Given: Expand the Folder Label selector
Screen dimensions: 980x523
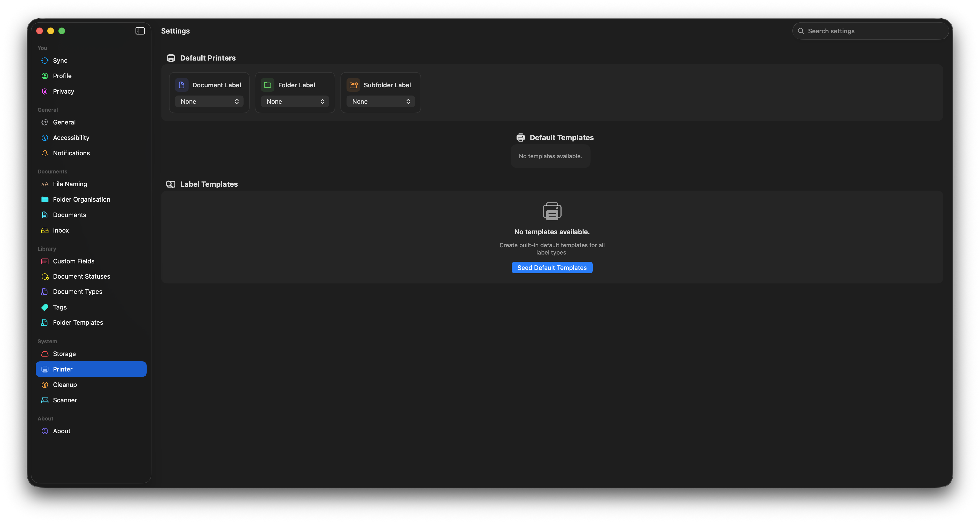Looking at the screenshot, I should coord(294,101).
